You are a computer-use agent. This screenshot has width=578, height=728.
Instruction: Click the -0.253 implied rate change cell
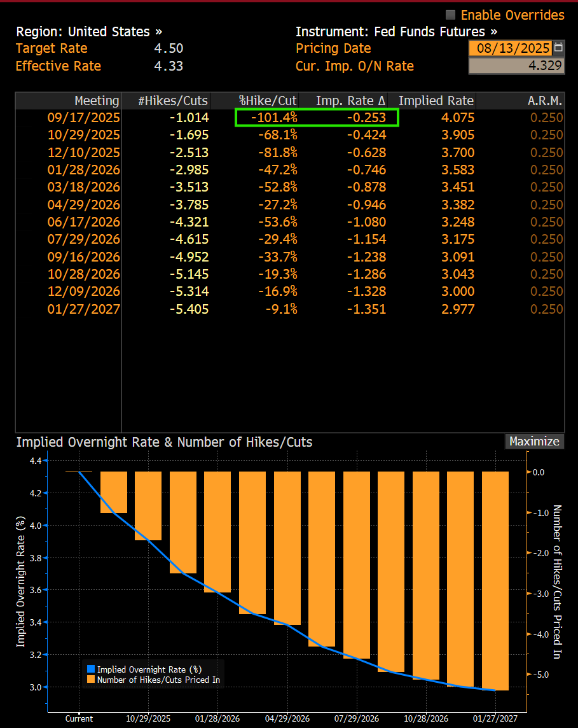pyautogui.click(x=366, y=118)
